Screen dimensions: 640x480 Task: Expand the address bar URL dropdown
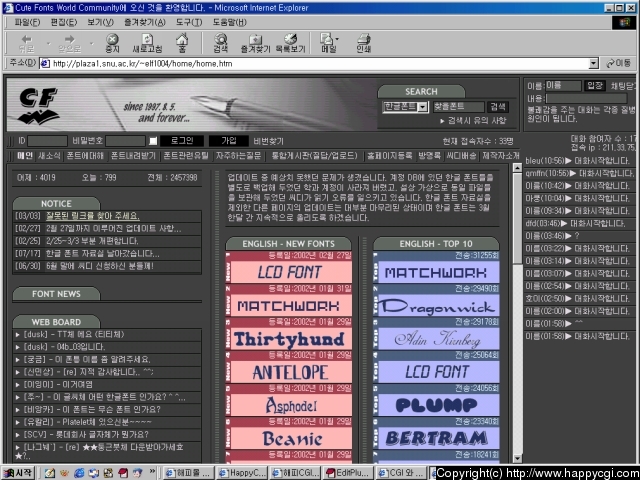click(x=594, y=63)
